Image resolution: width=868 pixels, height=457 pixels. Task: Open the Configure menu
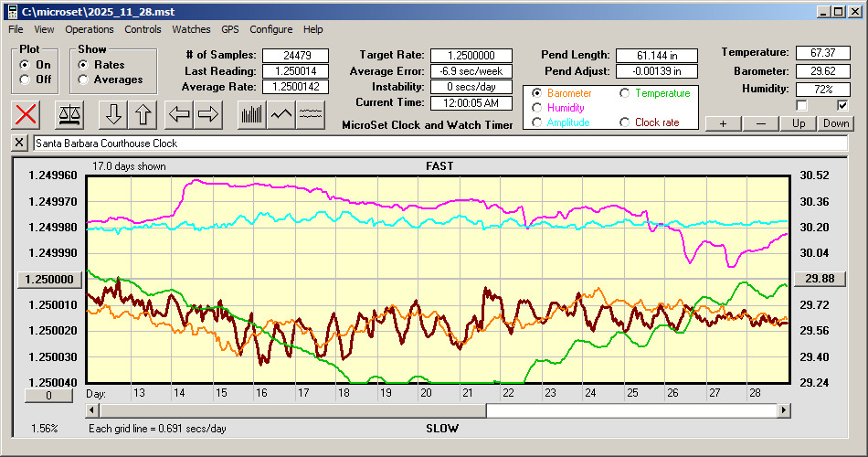click(x=271, y=29)
